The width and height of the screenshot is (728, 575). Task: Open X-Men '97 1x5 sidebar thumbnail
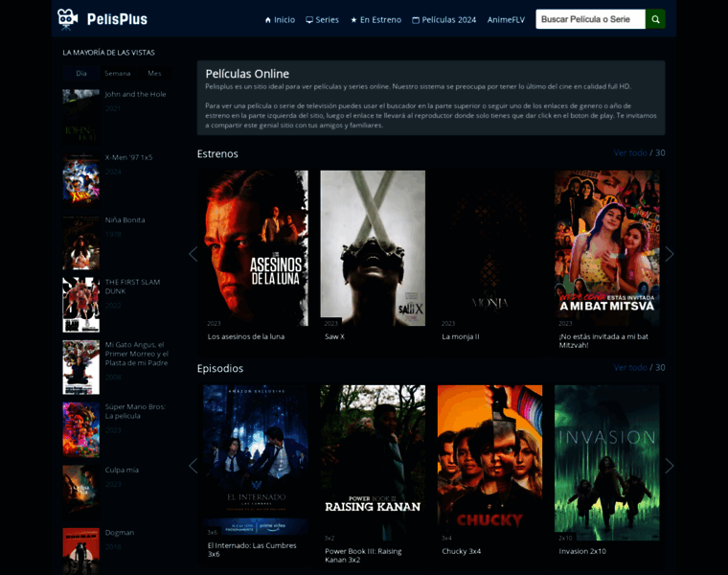(x=81, y=180)
